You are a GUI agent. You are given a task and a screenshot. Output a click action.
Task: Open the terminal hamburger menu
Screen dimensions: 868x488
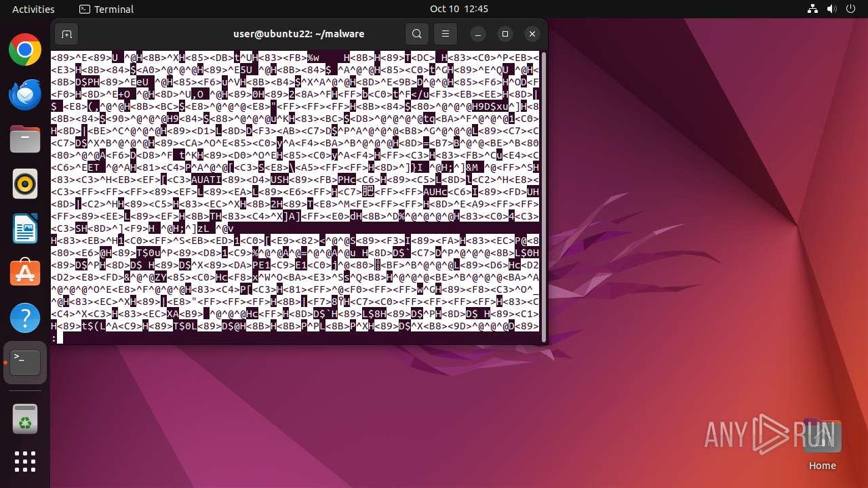445,34
